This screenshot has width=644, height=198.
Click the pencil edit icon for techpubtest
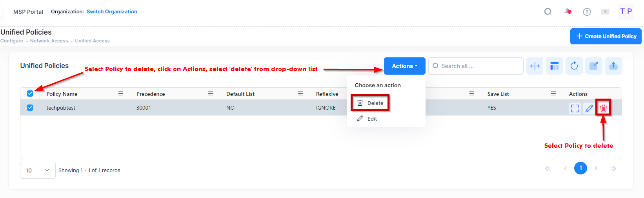click(x=589, y=108)
